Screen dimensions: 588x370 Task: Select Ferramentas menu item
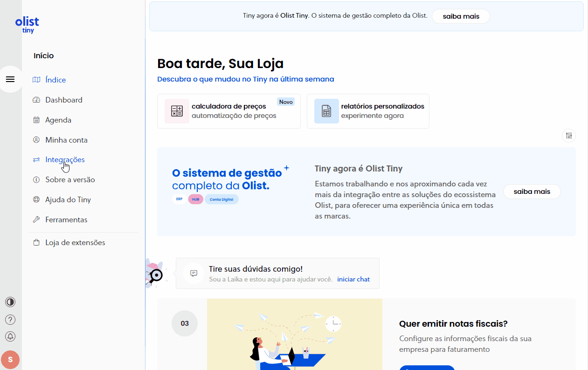click(66, 219)
